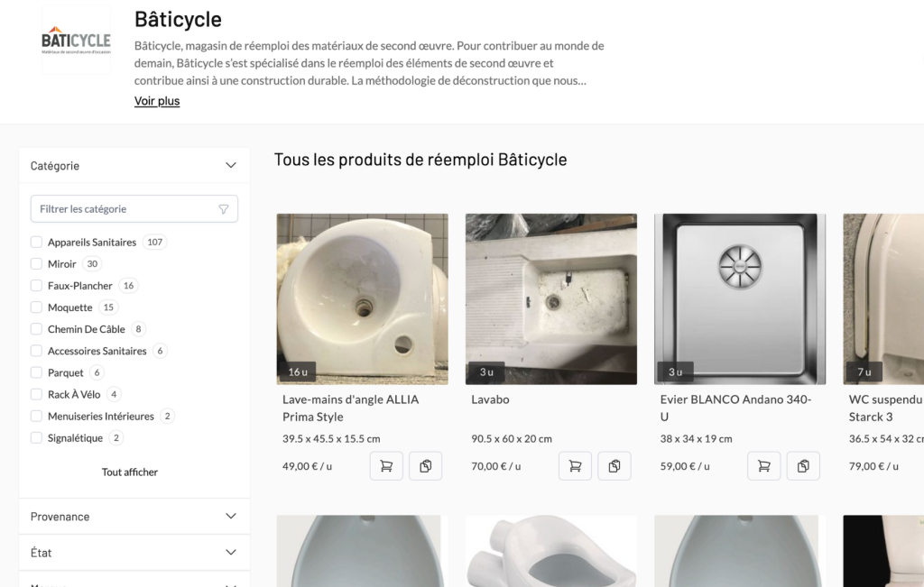Click Tout afficher under category list
Viewport: 924px width, 587px height.
click(129, 472)
